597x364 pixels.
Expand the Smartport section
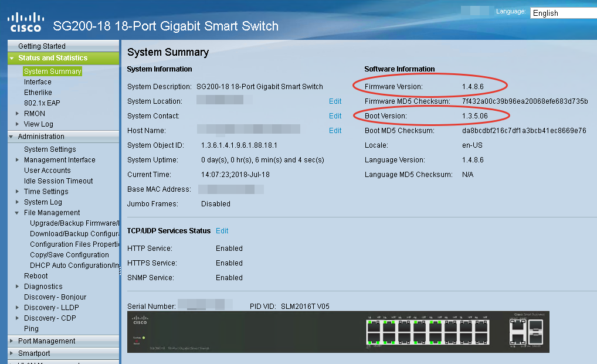pos(12,353)
